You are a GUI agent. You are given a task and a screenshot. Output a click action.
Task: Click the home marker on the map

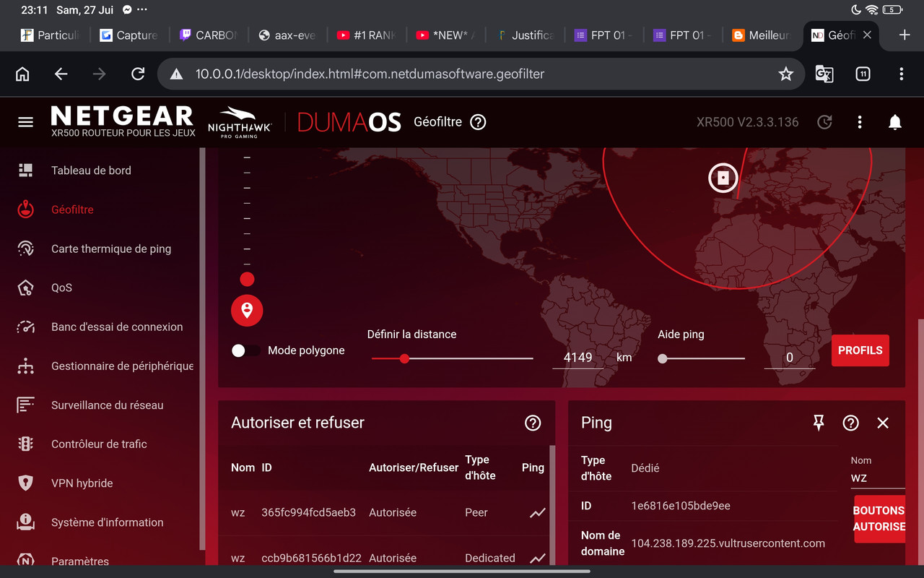(723, 177)
